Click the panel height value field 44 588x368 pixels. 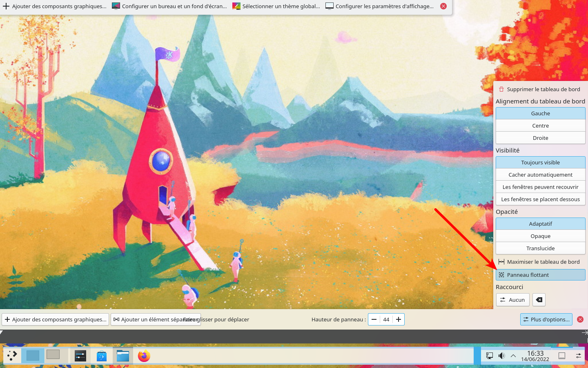click(x=386, y=319)
